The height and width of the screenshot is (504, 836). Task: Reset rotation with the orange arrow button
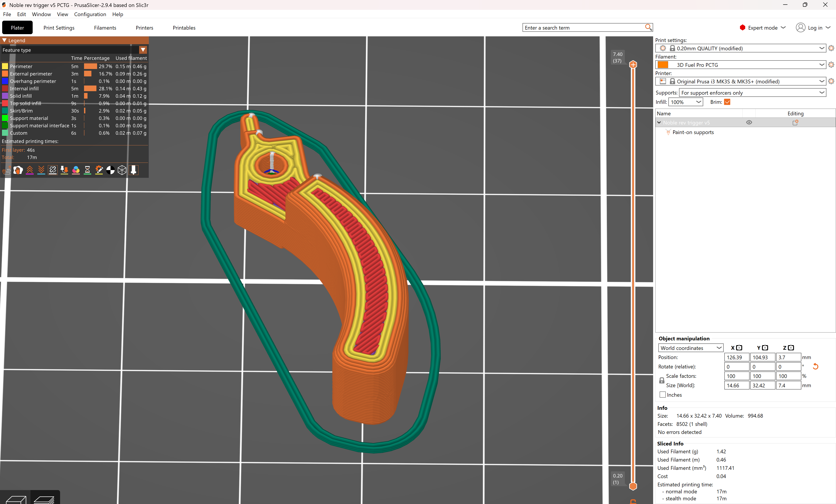816,367
